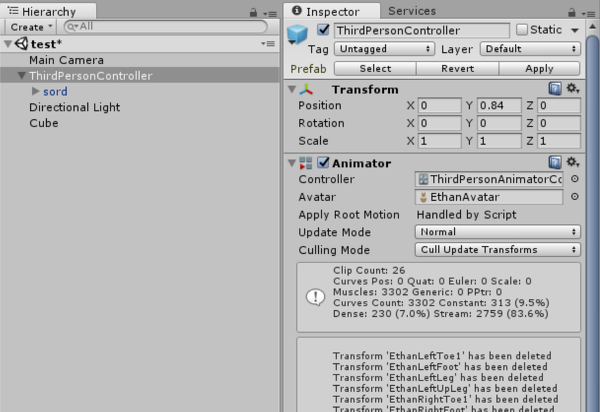Click Avatar field EthanAvatar

[489, 197]
